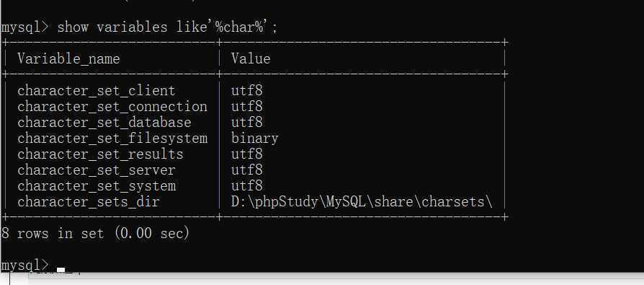Click the character_set_filesystem variable name
The image size is (644, 285).
tap(112, 139)
